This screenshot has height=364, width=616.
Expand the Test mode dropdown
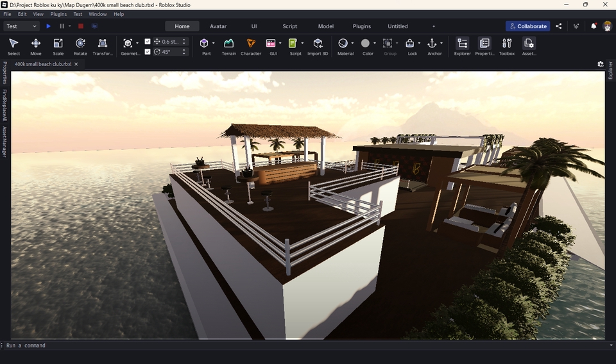pos(21,26)
